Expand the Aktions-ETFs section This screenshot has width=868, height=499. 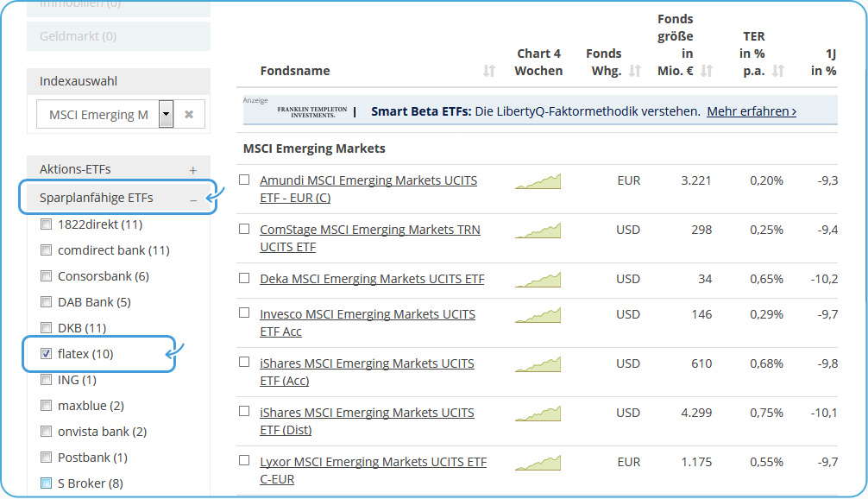click(192, 171)
